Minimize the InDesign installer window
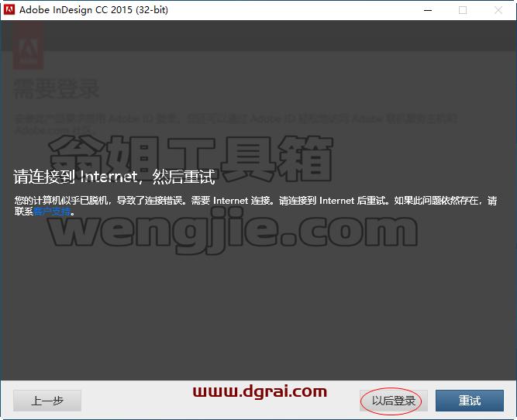 pyautogui.click(x=428, y=10)
